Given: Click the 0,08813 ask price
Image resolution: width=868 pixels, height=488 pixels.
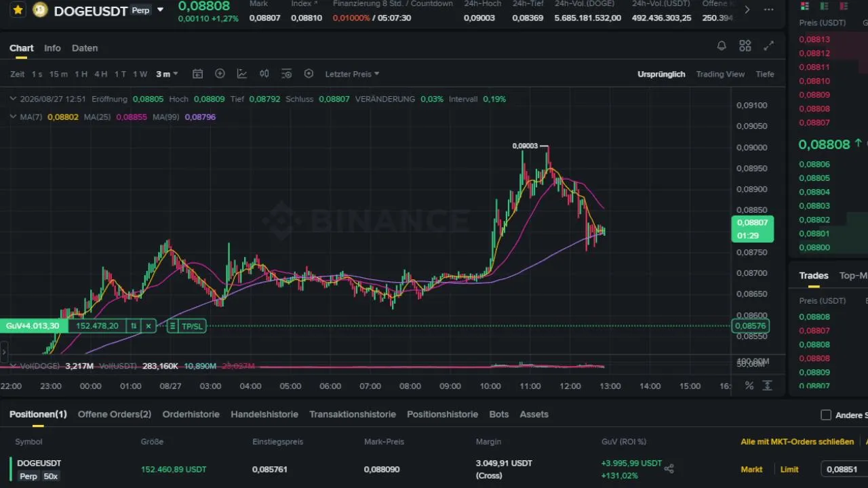Looking at the screenshot, I should (814, 39).
